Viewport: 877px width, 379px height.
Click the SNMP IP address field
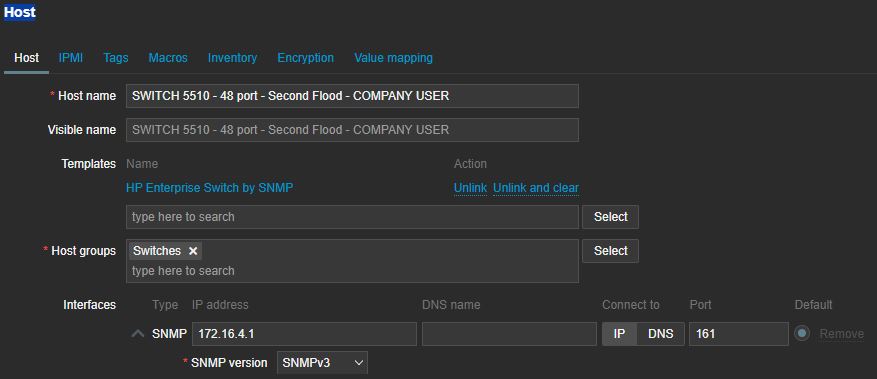click(304, 334)
